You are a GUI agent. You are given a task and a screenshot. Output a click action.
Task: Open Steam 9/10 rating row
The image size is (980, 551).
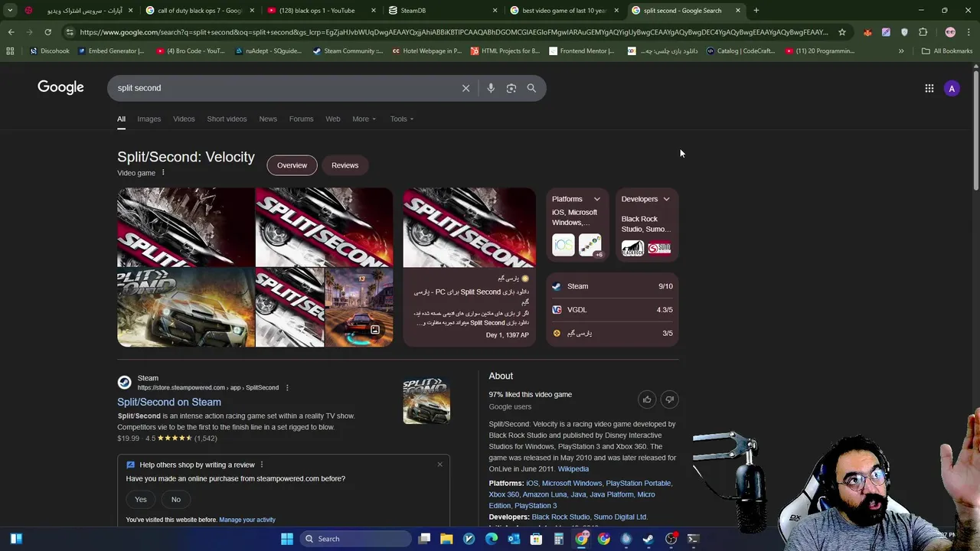[x=612, y=286]
